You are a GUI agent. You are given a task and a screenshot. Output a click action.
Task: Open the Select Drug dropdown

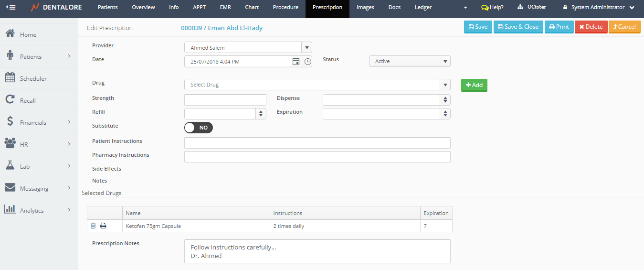[x=445, y=85]
